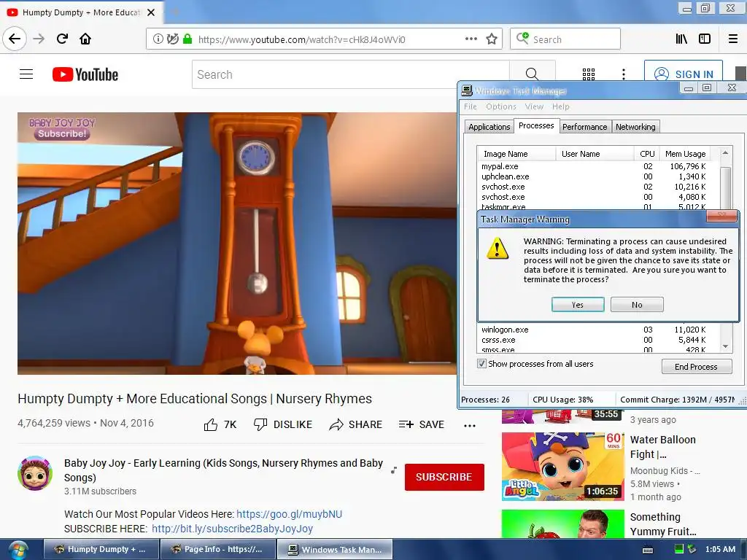Open the Networking tab
The width and height of the screenshot is (747, 560).
tap(635, 127)
